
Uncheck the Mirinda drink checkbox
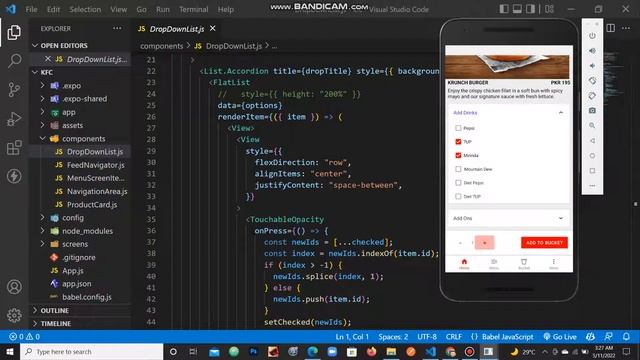458,156
